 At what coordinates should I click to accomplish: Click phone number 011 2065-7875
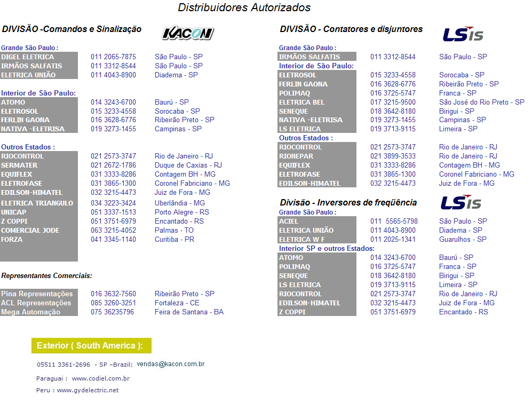(x=113, y=57)
